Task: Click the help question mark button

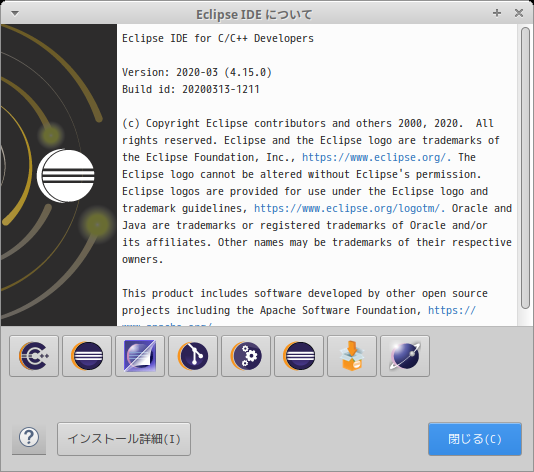Action: click(29, 438)
